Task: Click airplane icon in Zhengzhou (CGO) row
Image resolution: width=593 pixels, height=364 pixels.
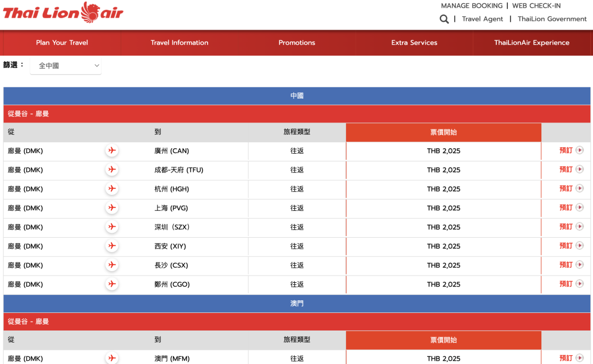Action: pos(112,284)
